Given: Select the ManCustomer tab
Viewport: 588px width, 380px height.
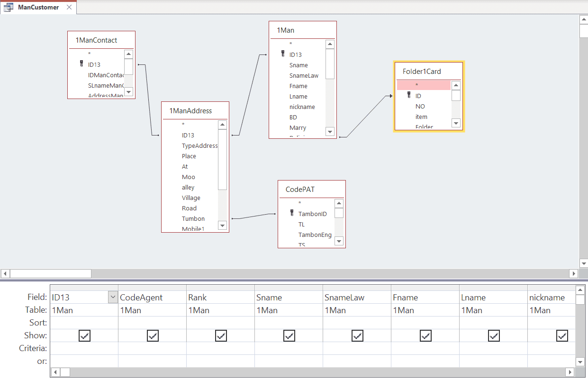Looking at the screenshot, I should (x=38, y=7).
